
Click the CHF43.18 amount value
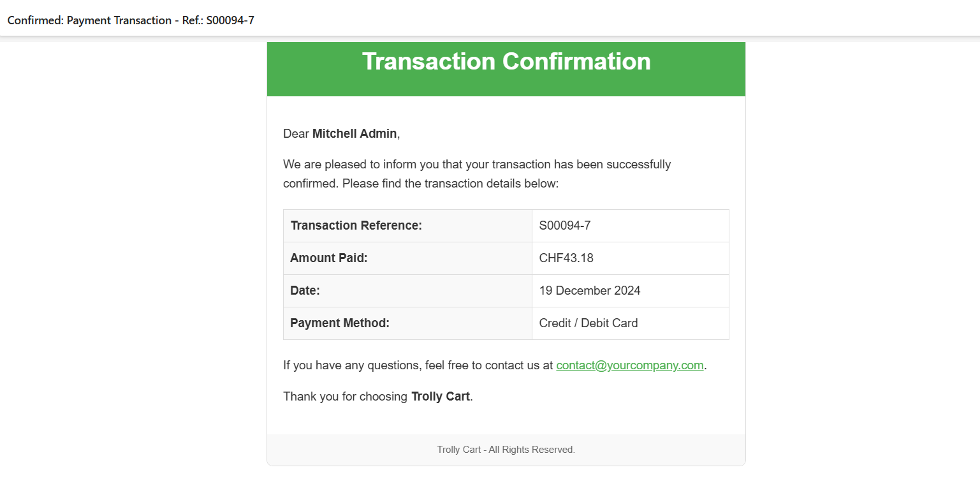(566, 258)
